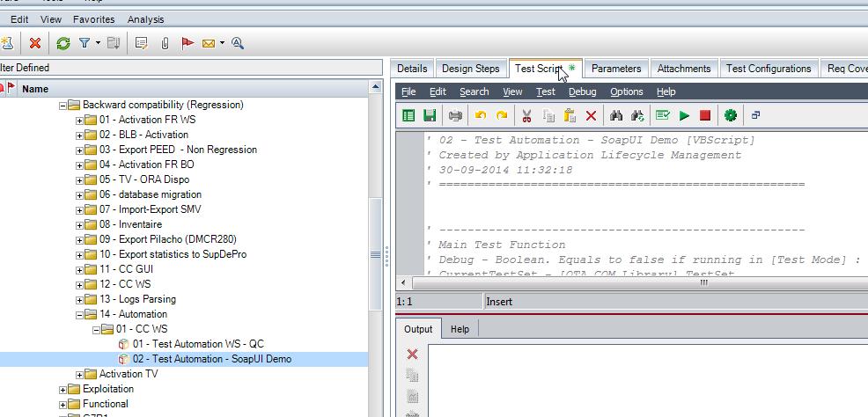The image size is (868, 417).
Task: Click the red X delete icon in main toolbar
Action: (x=35, y=43)
